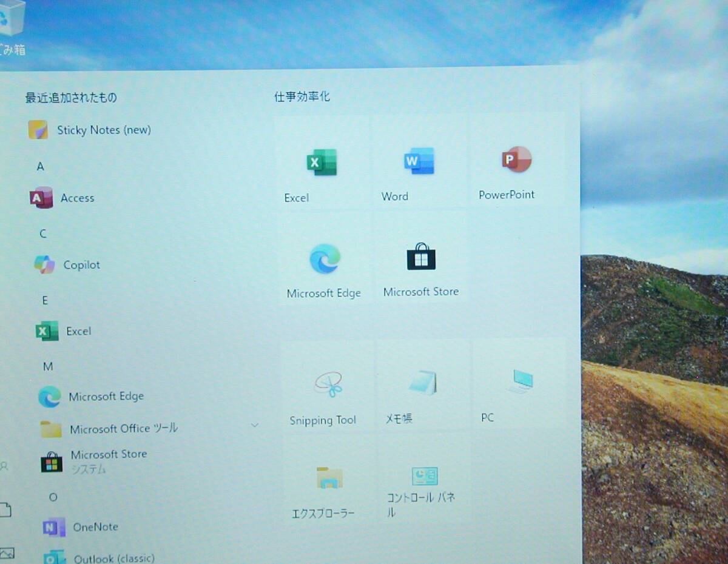Click the Word tile
This screenshot has height=564, width=728.
pyautogui.click(x=420, y=161)
